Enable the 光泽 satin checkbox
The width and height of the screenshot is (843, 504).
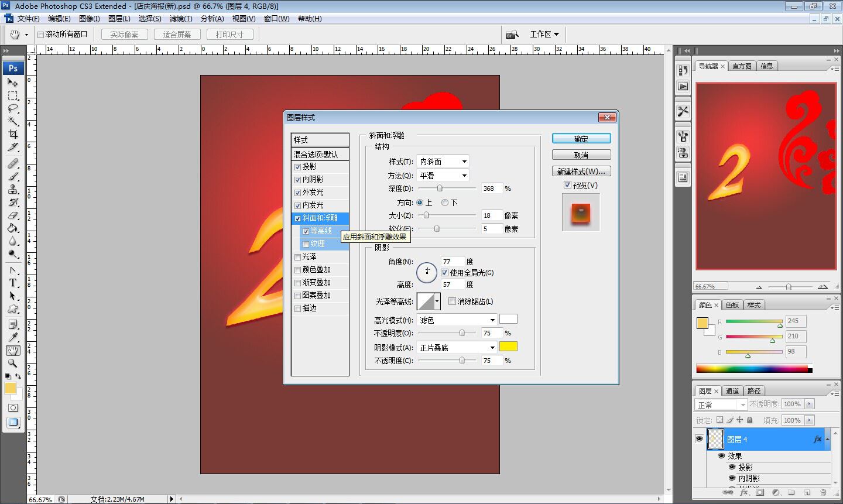tap(297, 257)
